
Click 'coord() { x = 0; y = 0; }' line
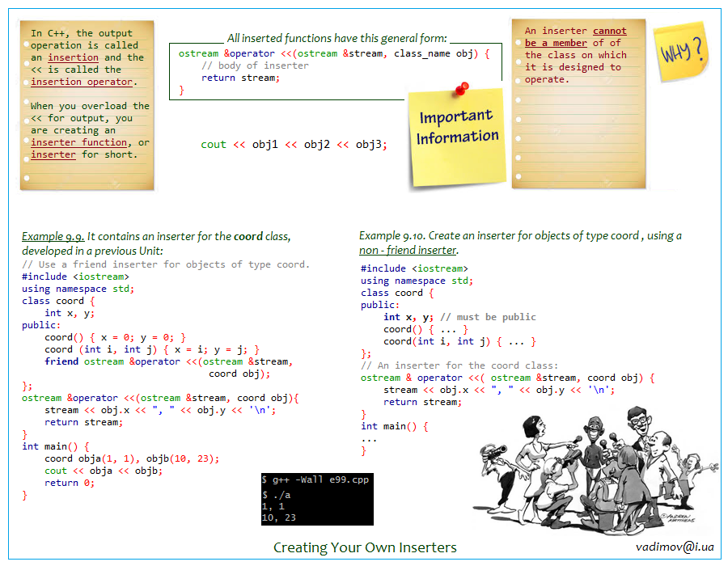116,337
